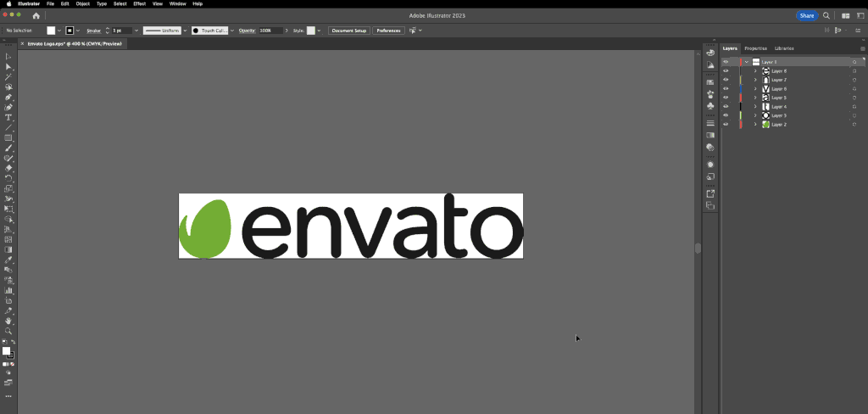Toggle visibility of Layer 2
This screenshot has width=868, height=414.
(x=726, y=124)
